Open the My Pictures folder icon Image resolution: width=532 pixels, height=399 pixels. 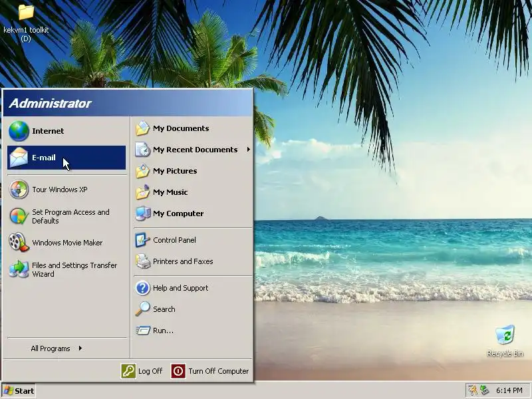143,171
